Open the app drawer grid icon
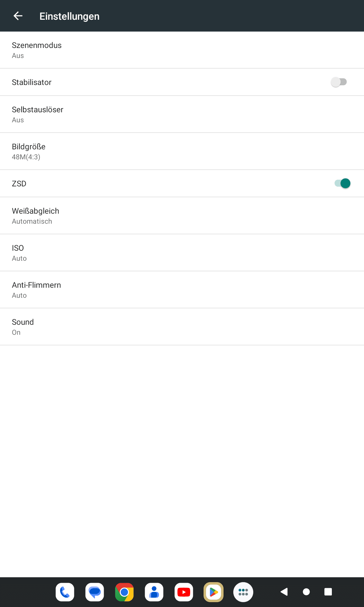The height and width of the screenshot is (607, 364). point(243,592)
